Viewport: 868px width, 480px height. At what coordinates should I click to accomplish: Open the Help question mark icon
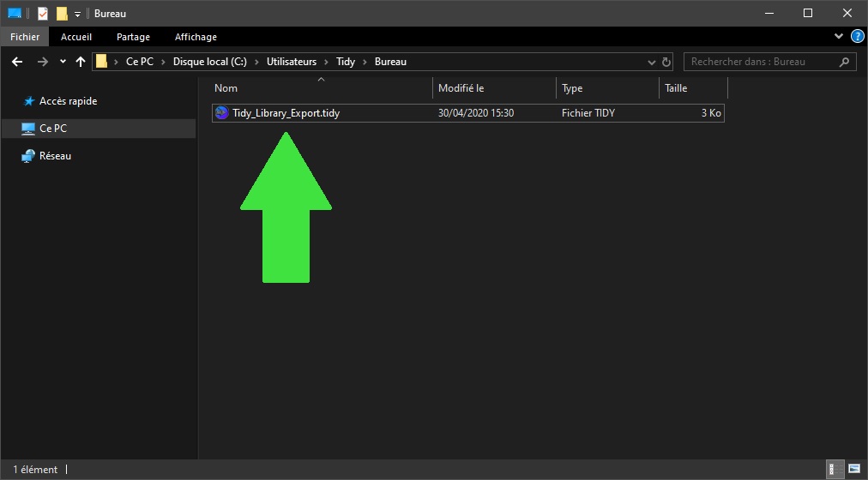[857, 37]
